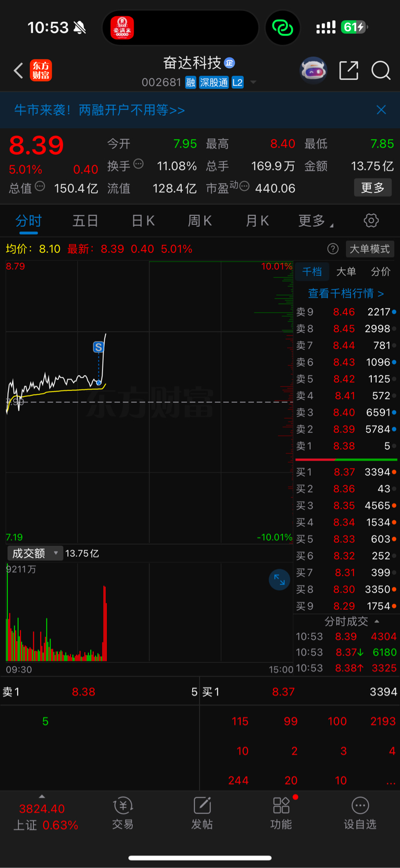Expand the stock code dropdown arrow

click(254, 82)
